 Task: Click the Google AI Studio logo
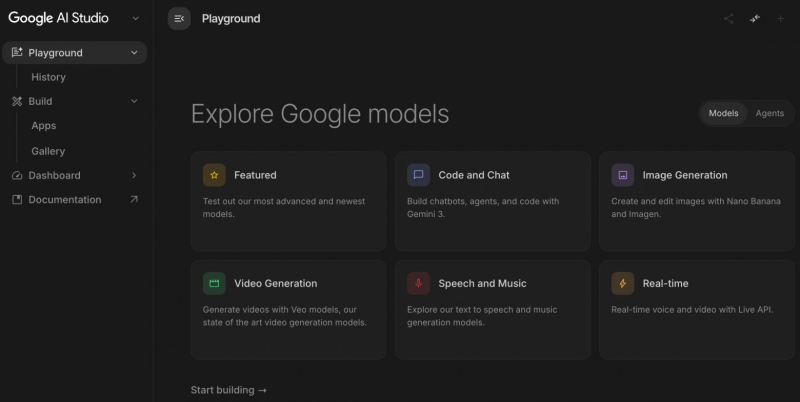click(x=58, y=18)
